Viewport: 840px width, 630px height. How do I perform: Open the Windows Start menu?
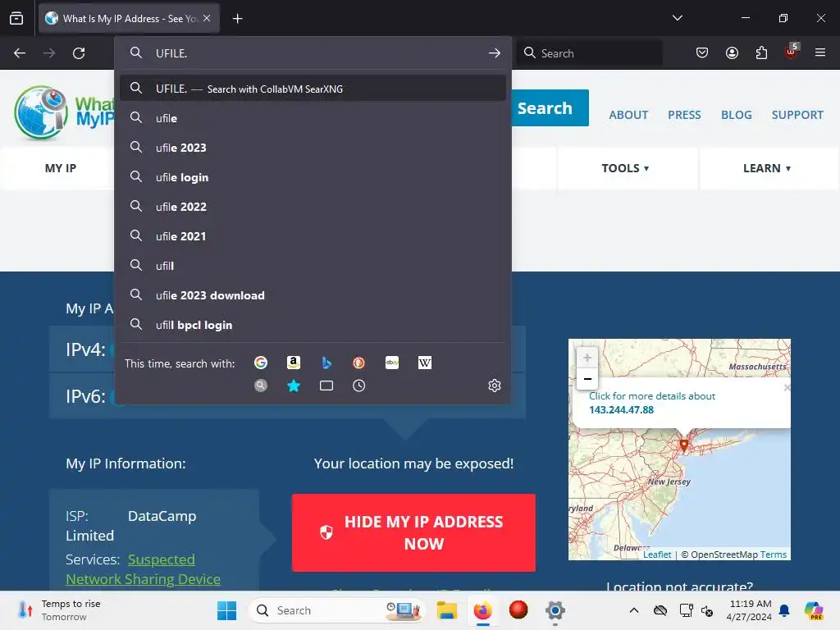(226, 610)
